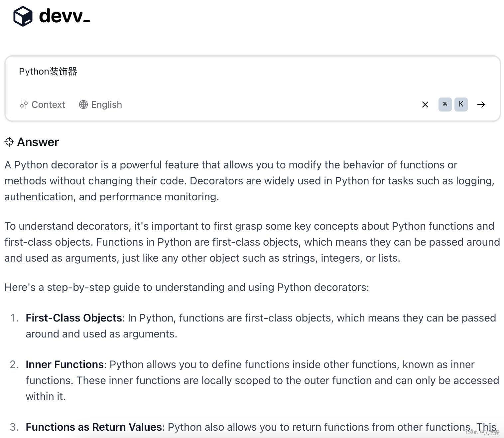Viewport: 504px width, 438px height.
Task: Click the Context sliders icon
Action: 24,105
